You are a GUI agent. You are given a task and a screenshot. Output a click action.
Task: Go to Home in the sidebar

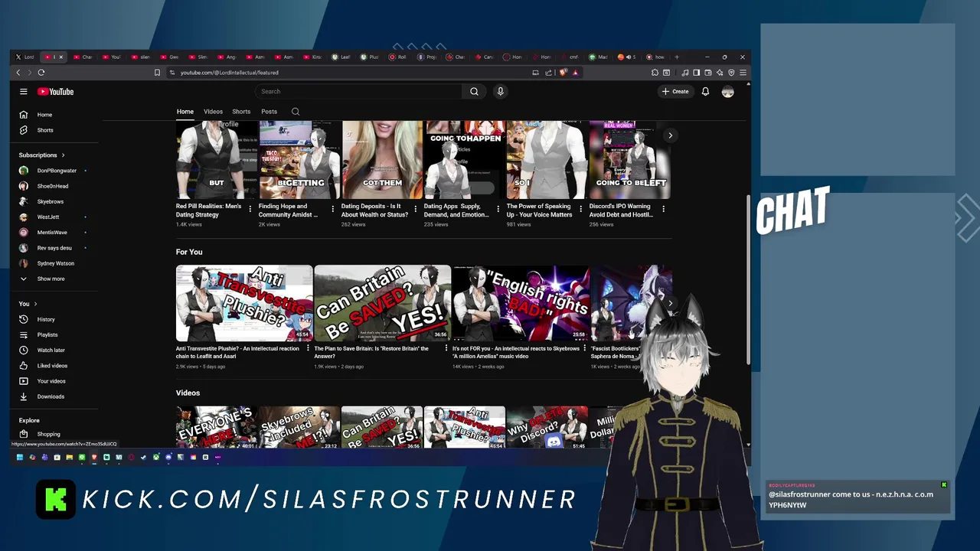[35, 115]
